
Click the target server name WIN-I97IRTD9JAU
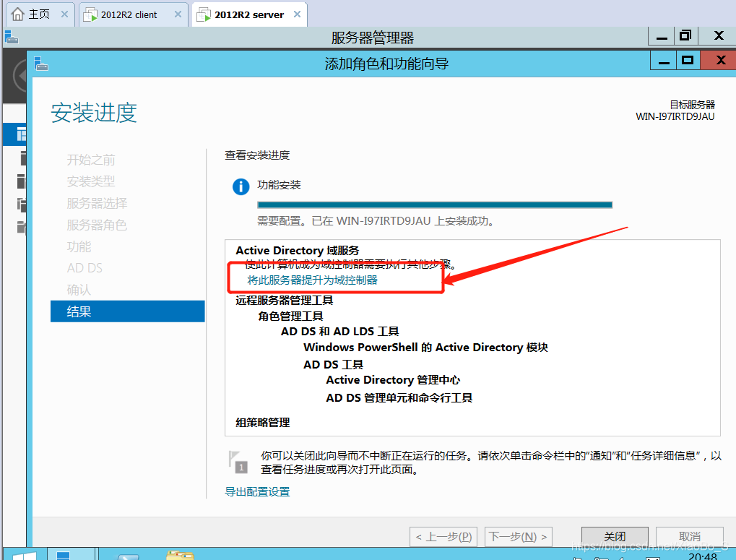pyautogui.click(x=675, y=116)
